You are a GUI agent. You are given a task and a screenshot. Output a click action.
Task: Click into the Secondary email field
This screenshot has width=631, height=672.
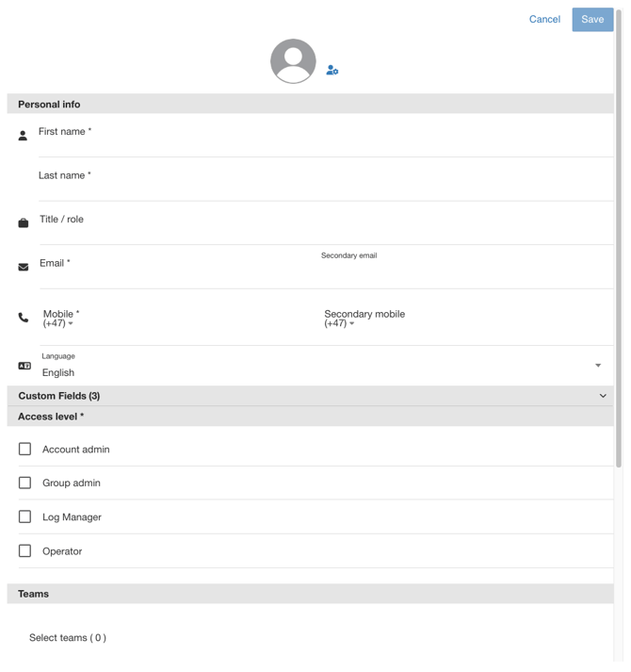point(466,270)
